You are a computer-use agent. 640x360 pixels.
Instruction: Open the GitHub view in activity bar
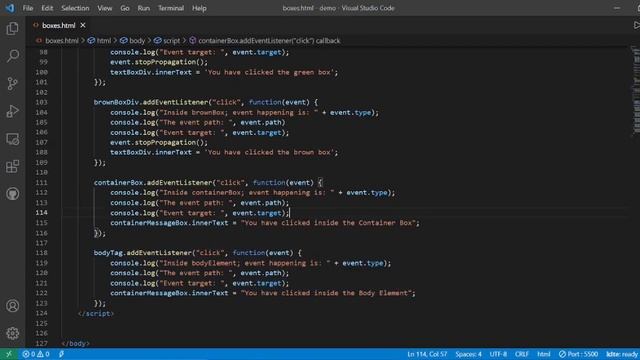[x=13, y=194]
